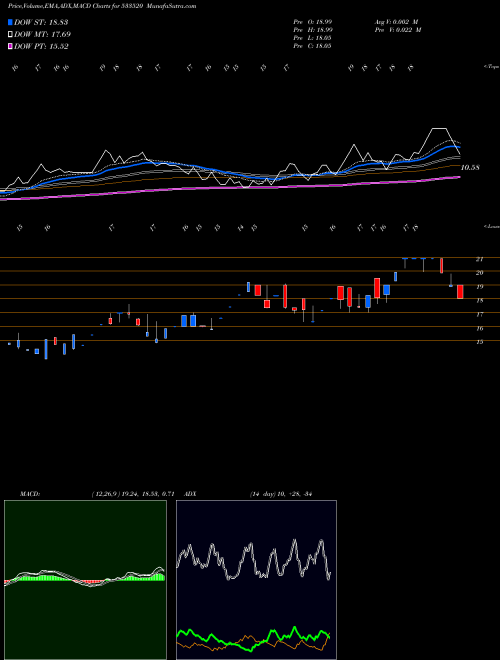Select the 'DOW MT: 17.69' label
Viewport: 500px width, 660px height.
point(43,35)
